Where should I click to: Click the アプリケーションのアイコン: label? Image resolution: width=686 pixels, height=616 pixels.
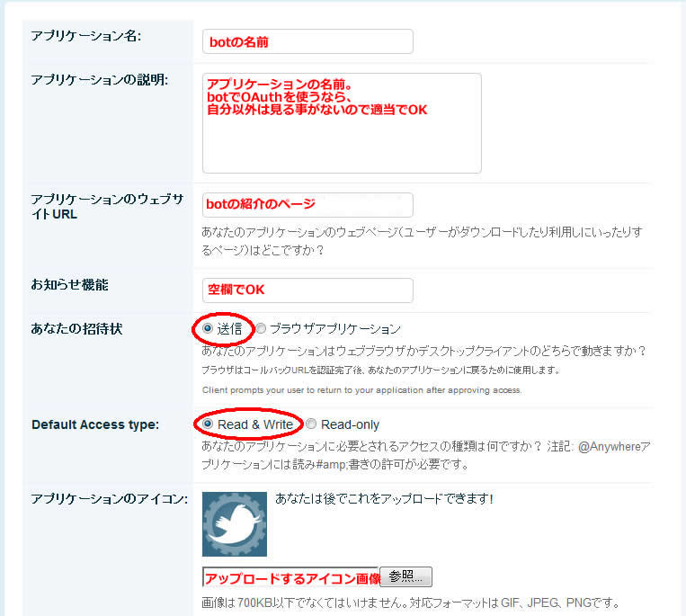pyautogui.click(x=110, y=499)
